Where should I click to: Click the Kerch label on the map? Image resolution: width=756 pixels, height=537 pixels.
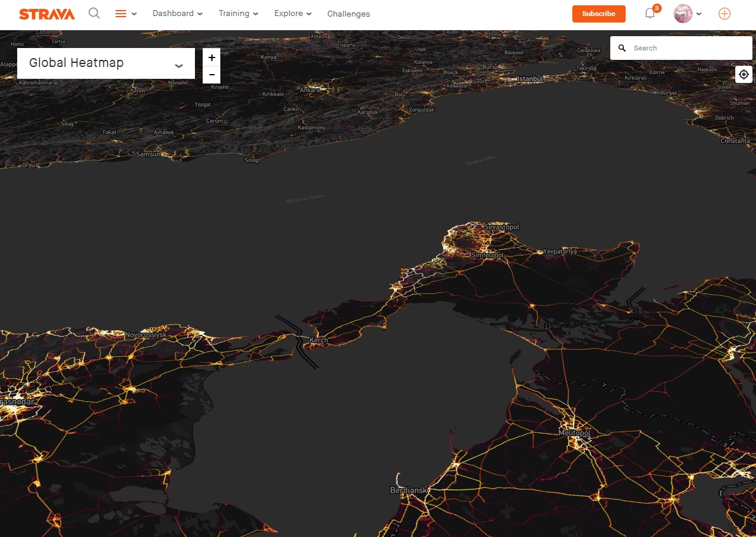(x=318, y=340)
